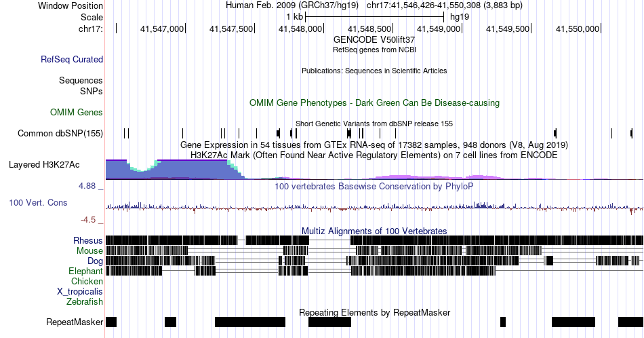Click the 4.88 PhyloP upper limit value

click(87, 186)
